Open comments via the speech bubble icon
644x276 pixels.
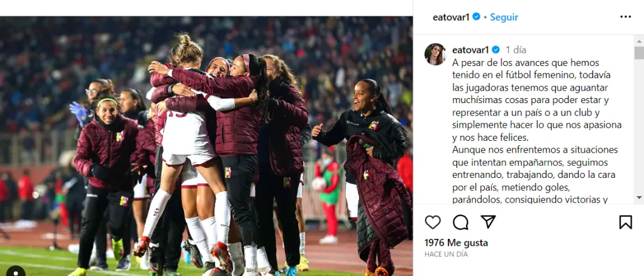tap(460, 222)
